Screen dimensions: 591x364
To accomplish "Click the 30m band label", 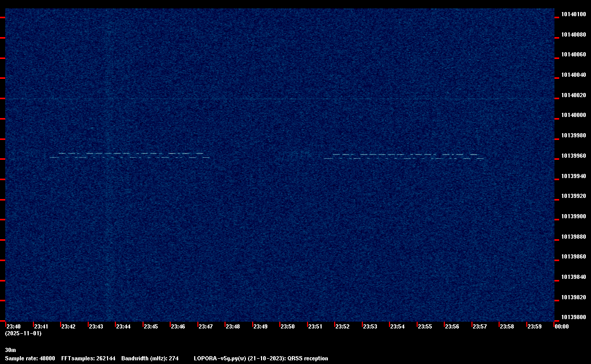I will (10, 350).
